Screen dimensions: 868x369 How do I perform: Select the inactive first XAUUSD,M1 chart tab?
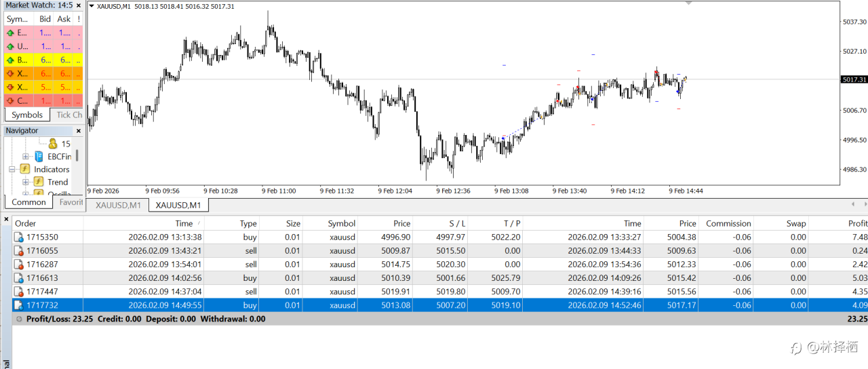(x=118, y=205)
